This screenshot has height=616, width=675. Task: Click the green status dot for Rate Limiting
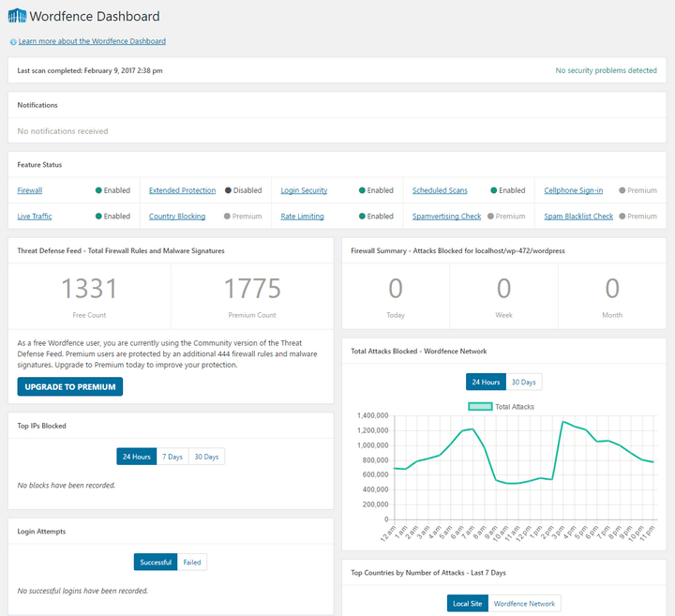(x=362, y=216)
